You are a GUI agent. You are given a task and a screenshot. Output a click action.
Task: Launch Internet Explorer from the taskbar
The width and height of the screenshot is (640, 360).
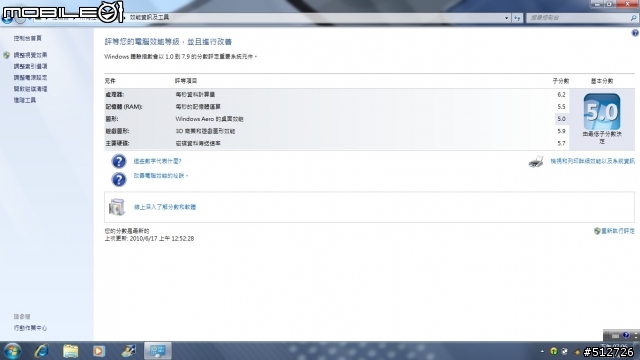(41, 351)
